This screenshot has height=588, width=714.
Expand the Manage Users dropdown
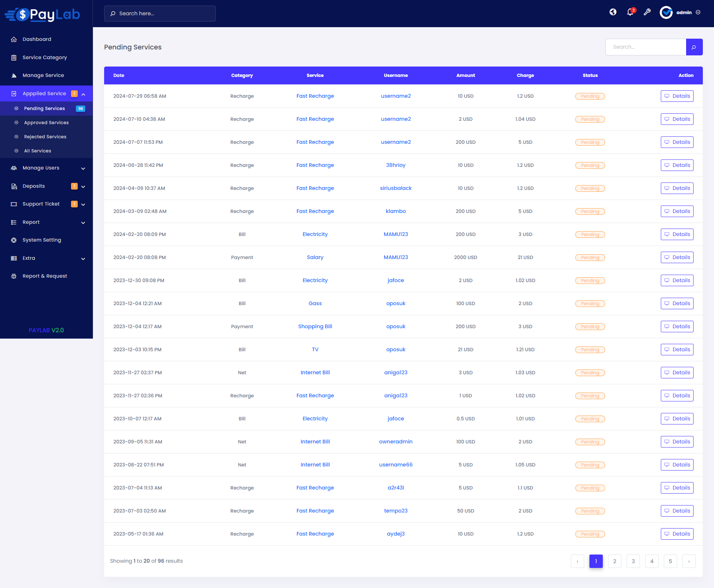pos(83,168)
